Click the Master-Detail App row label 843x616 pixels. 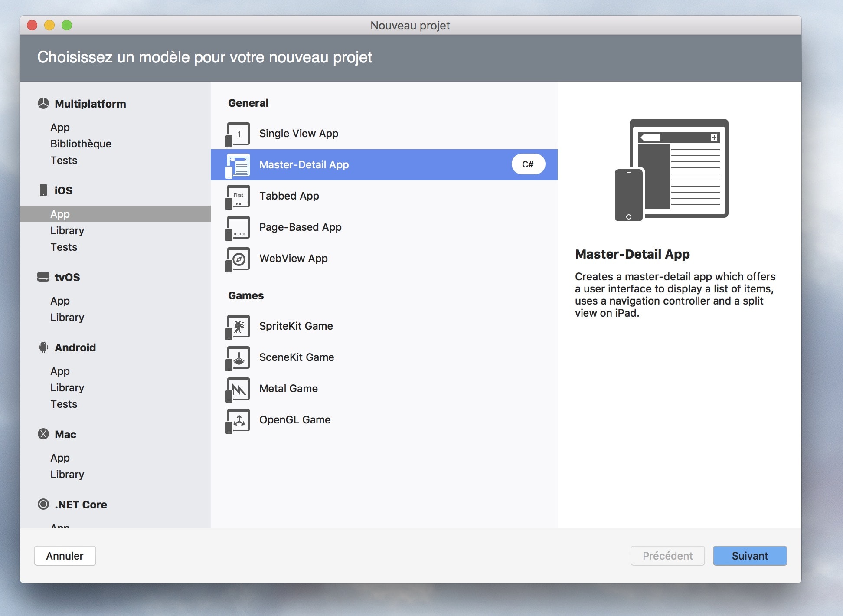click(304, 165)
